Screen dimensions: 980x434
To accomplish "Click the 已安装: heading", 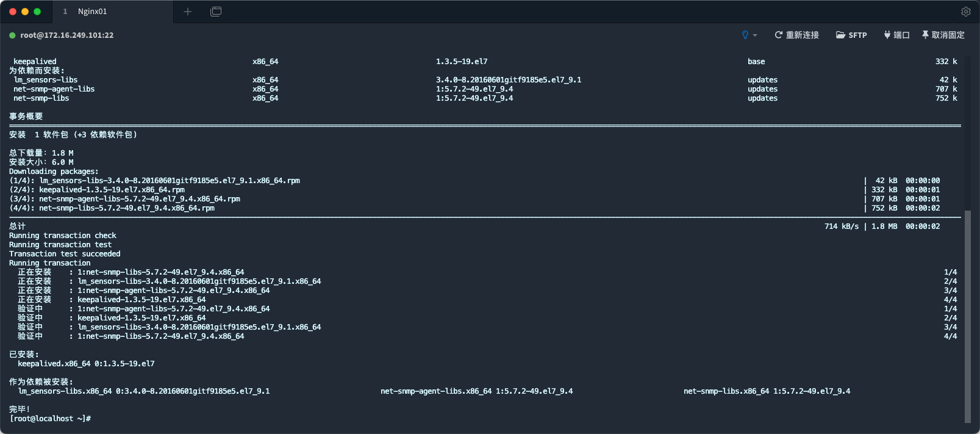I will tap(24, 355).
